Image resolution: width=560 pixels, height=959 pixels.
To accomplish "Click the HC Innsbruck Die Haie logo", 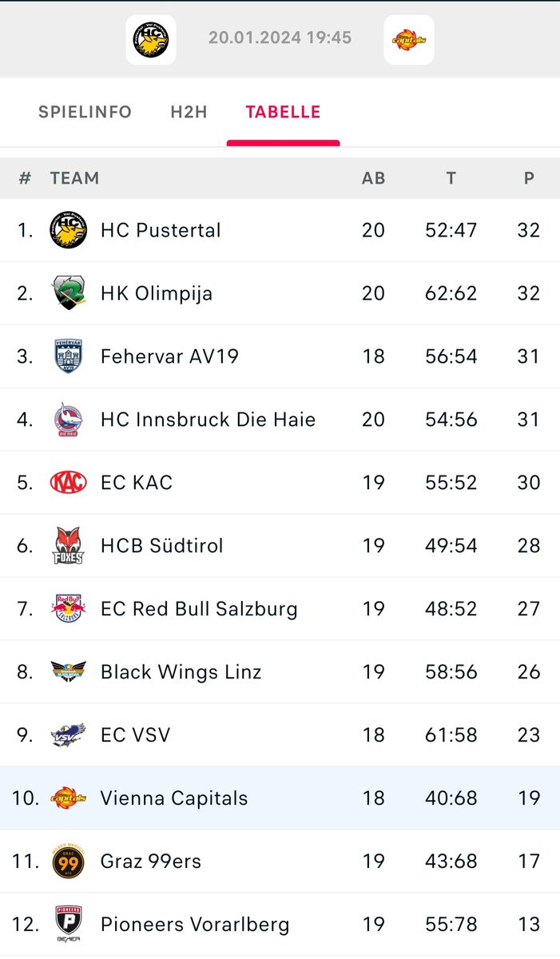I will [68, 420].
